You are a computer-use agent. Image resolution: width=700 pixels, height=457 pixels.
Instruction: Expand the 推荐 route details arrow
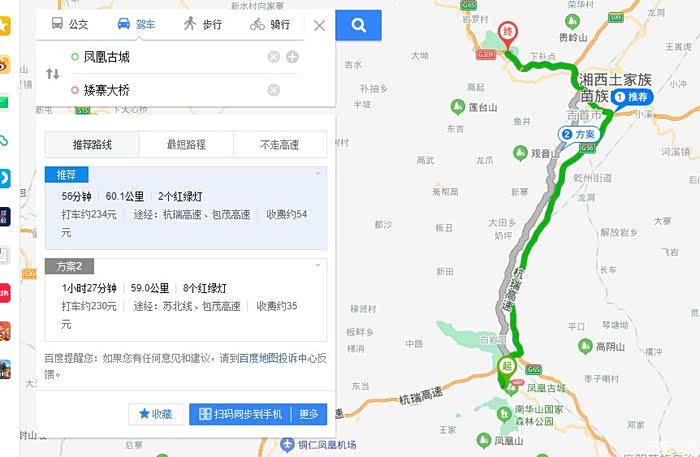[x=318, y=173]
